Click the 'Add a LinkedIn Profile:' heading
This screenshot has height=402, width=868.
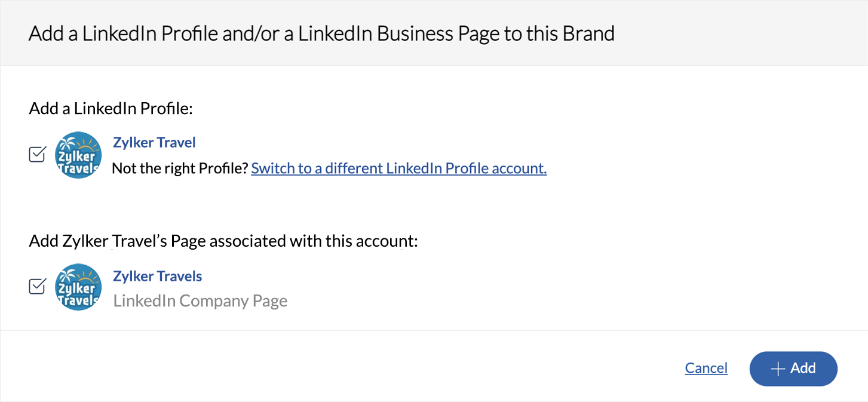(x=112, y=109)
